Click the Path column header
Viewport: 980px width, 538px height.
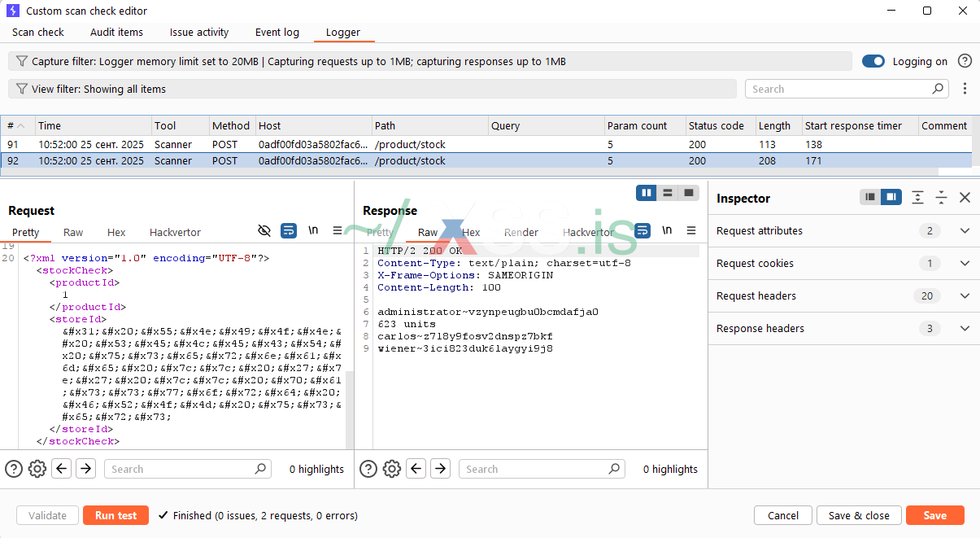pos(430,125)
